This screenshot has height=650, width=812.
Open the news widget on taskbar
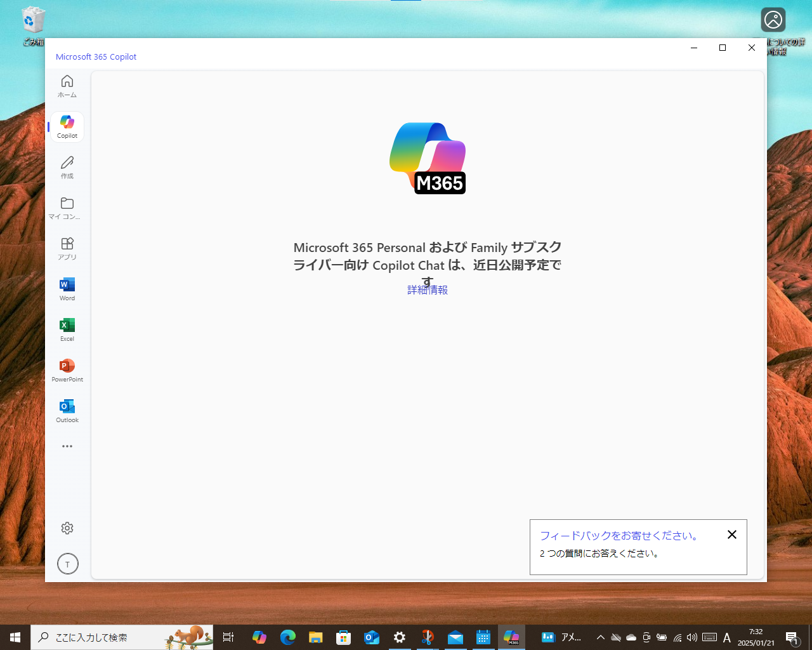pos(561,637)
